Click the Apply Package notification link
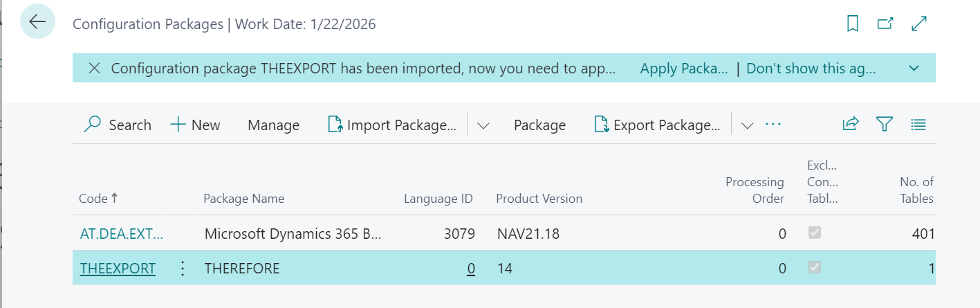 pyautogui.click(x=683, y=69)
